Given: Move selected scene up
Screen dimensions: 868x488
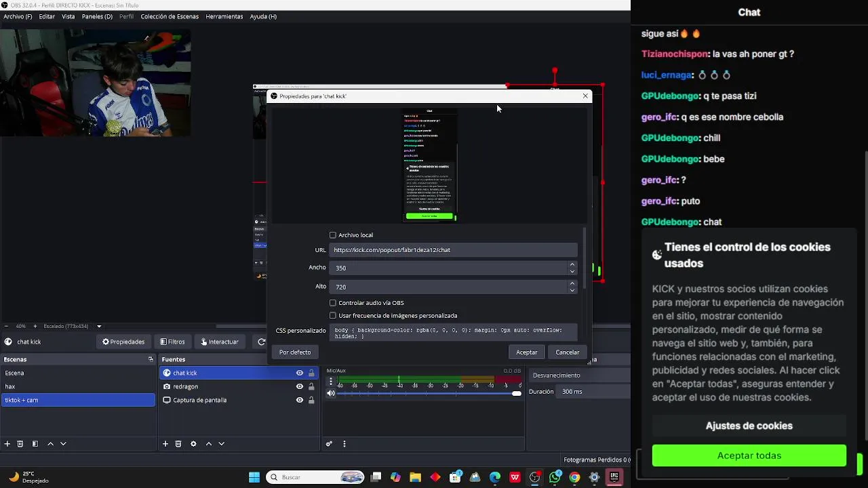Looking at the screenshot, I should click(50, 444).
